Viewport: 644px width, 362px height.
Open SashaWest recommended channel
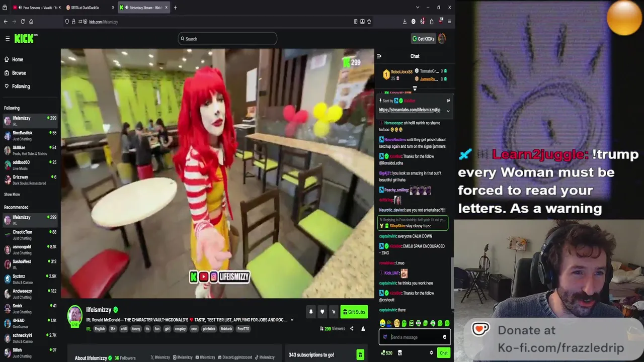click(30, 264)
